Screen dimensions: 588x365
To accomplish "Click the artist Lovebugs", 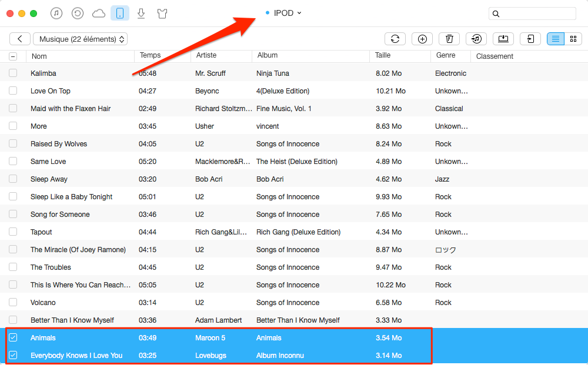I will coord(211,355).
